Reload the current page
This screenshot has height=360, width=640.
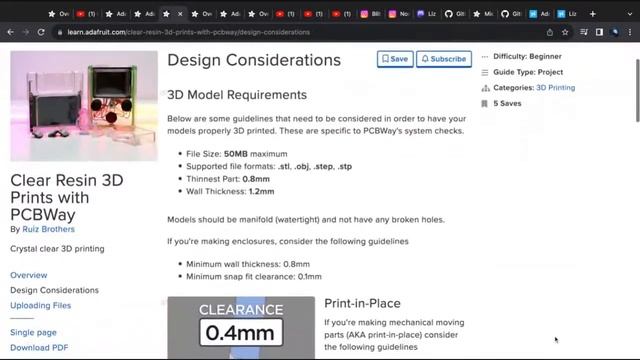coord(41,32)
